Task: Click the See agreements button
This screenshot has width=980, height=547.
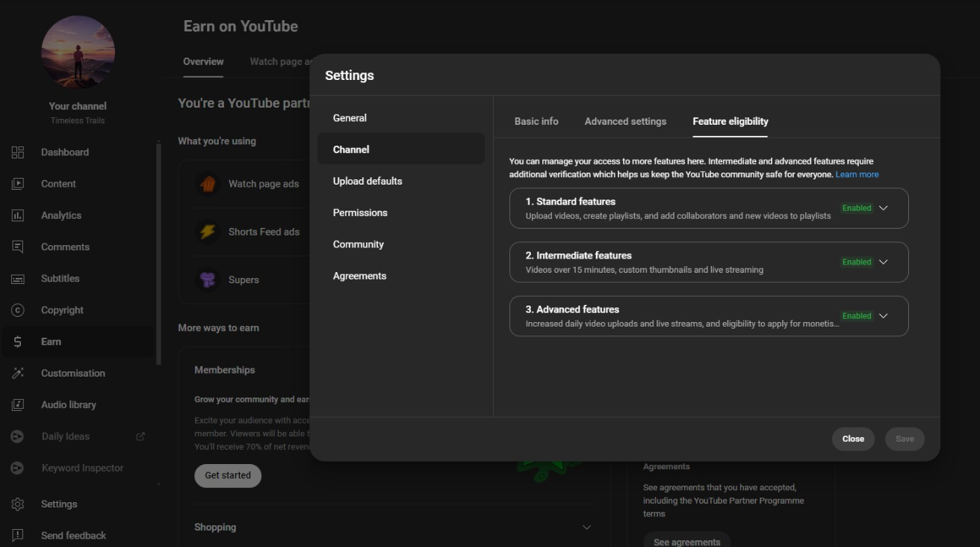Action: click(x=686, y=540)
